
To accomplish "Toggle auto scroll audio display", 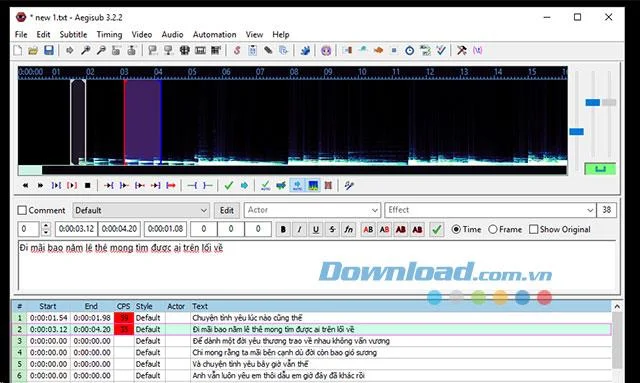I will [297, 185].
